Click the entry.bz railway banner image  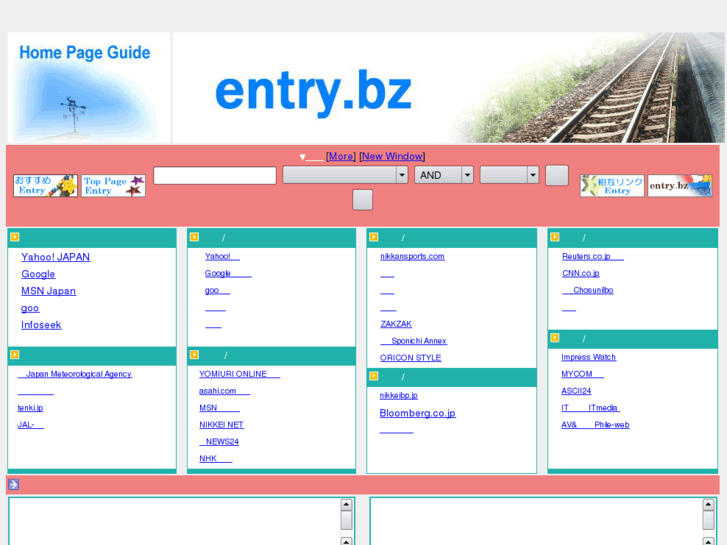[x=448, y=87]
